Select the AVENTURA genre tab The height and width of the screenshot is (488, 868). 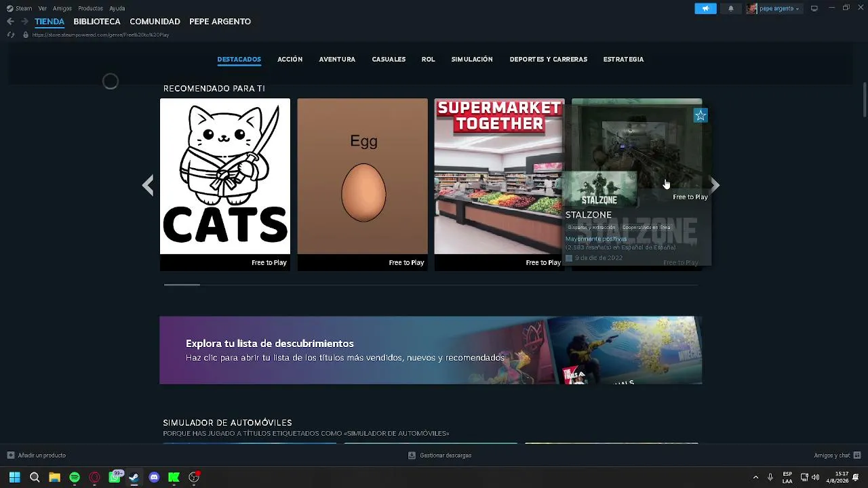tap(337, 60)
